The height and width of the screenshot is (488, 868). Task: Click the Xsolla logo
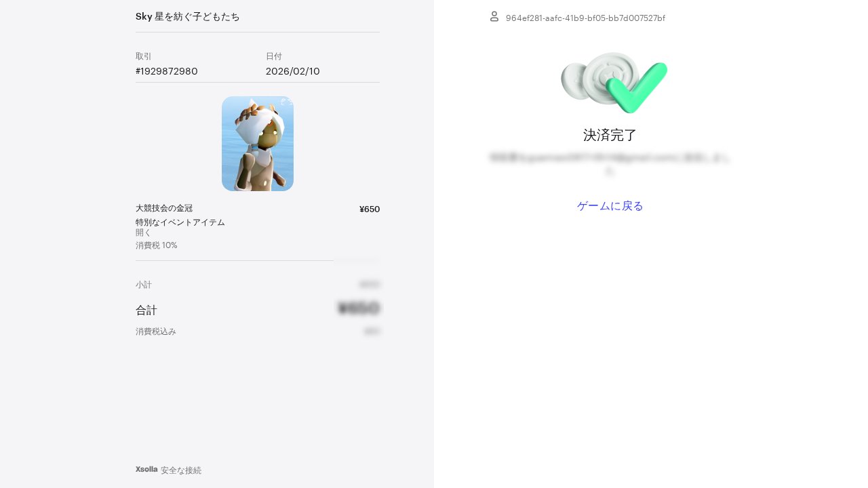pos(146,469)
